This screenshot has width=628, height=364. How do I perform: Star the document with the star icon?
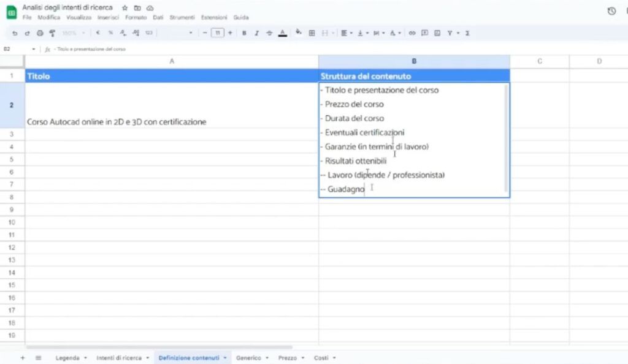[125, 8]
